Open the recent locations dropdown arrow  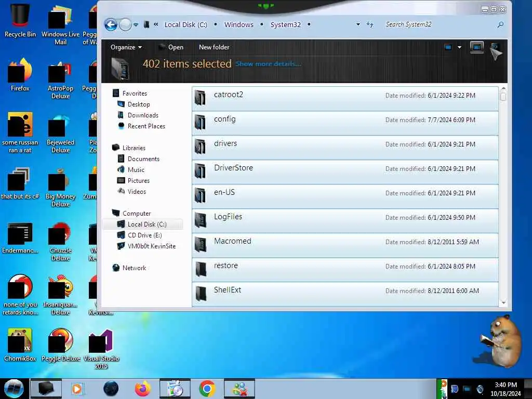tap(136, 25)
